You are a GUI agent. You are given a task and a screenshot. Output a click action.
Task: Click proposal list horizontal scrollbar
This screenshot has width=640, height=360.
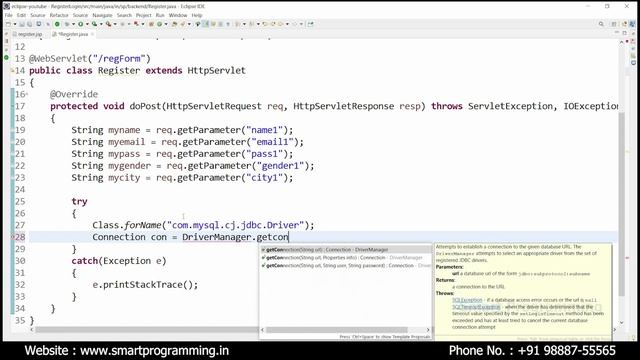(x=337, y=330)
